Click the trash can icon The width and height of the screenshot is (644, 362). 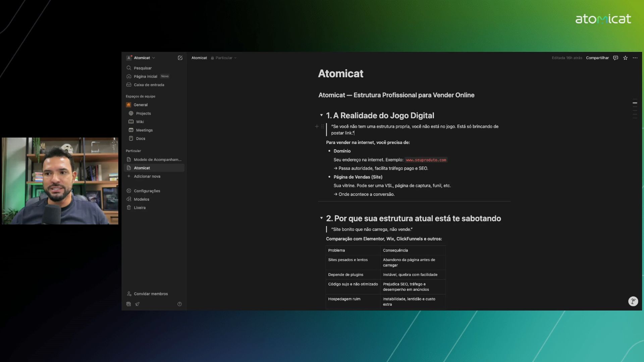[x=129, y=207]
